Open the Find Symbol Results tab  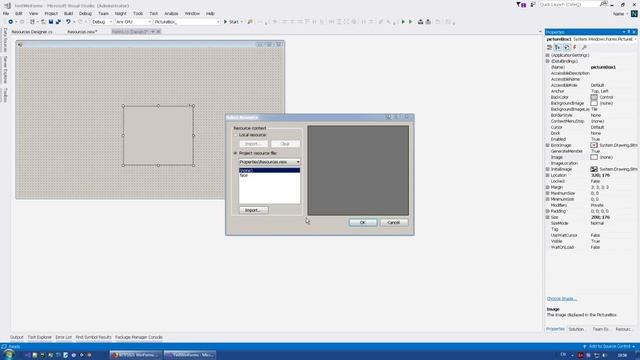(x=93, y=337)
